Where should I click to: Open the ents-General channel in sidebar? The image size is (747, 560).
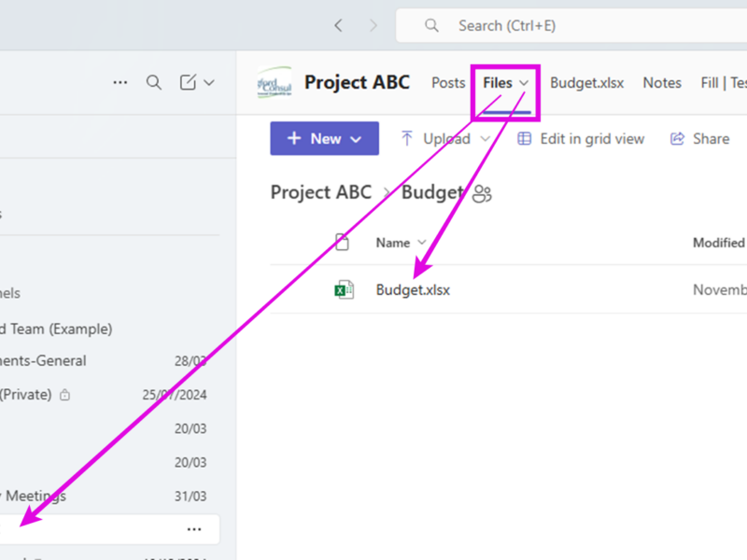(x=43, y=361)
